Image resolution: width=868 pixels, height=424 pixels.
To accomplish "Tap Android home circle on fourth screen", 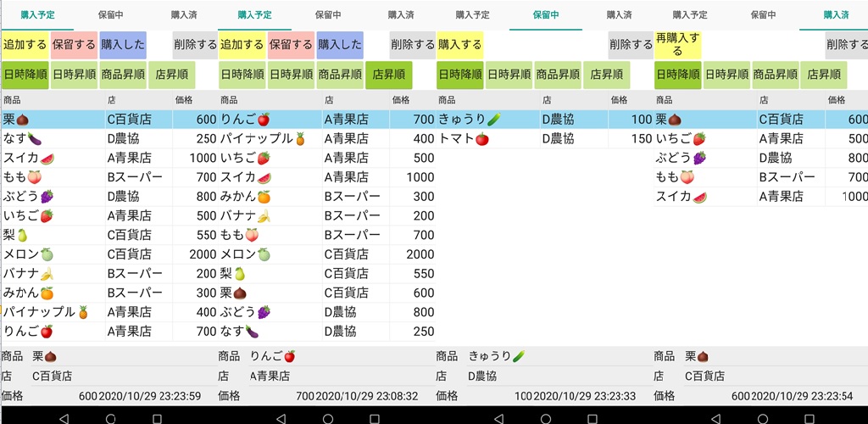I will point(763,418).
